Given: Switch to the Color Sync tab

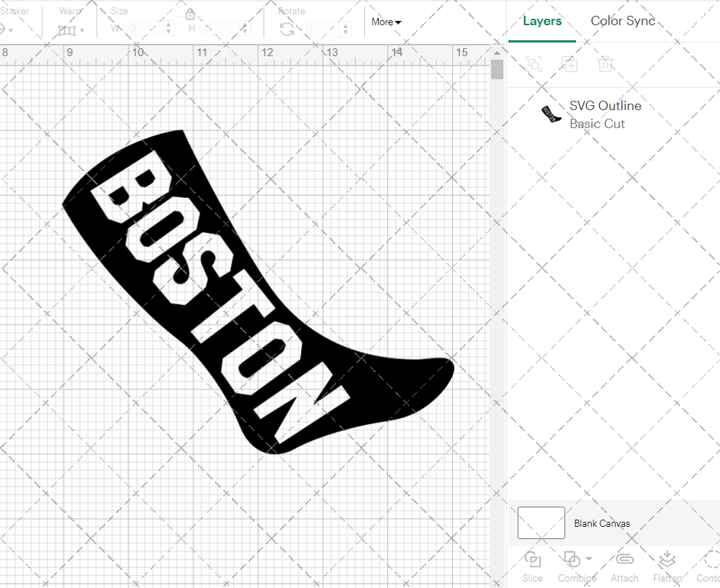Looking at the screenshot, I should tap(623, 21).
